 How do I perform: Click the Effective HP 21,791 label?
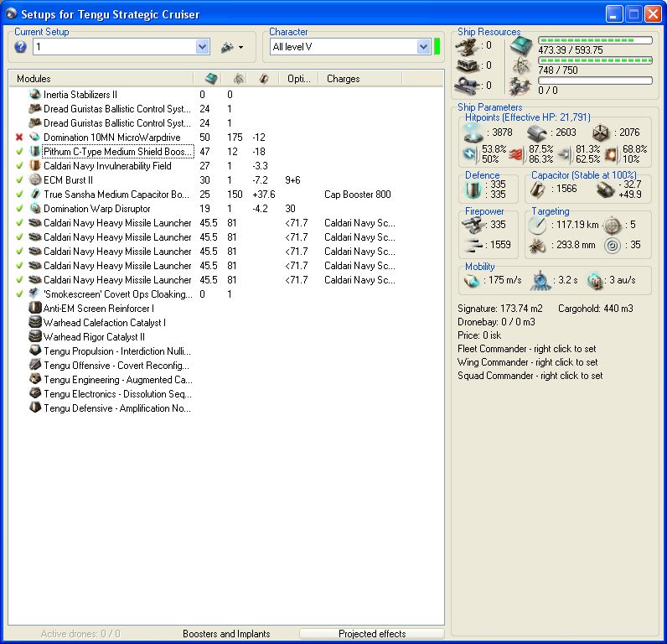point(527,117)
